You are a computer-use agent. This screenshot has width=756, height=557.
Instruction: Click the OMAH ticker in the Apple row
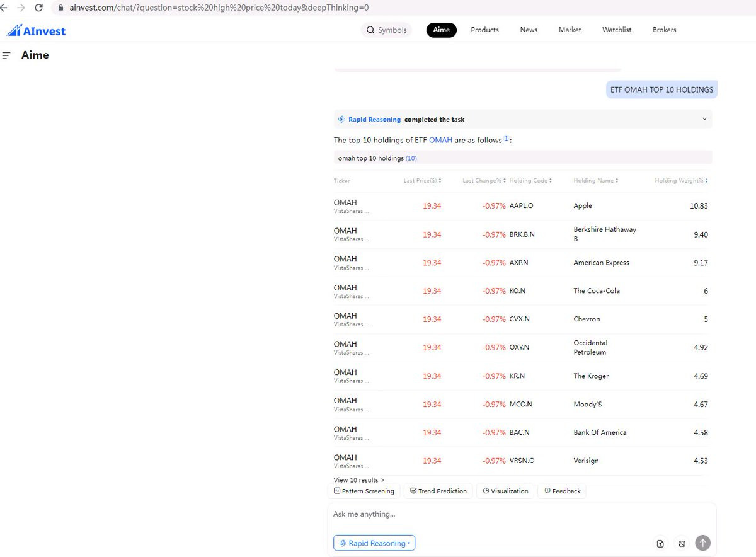click(x=345, y=203)
